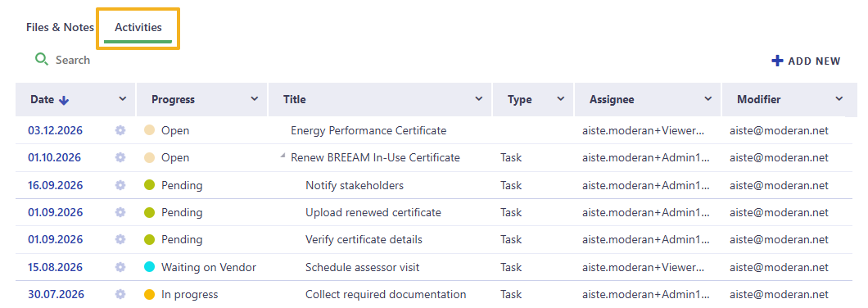868x308 pixels.
Task: Sort by the Modifier column header
Action: tap(759, 100)
